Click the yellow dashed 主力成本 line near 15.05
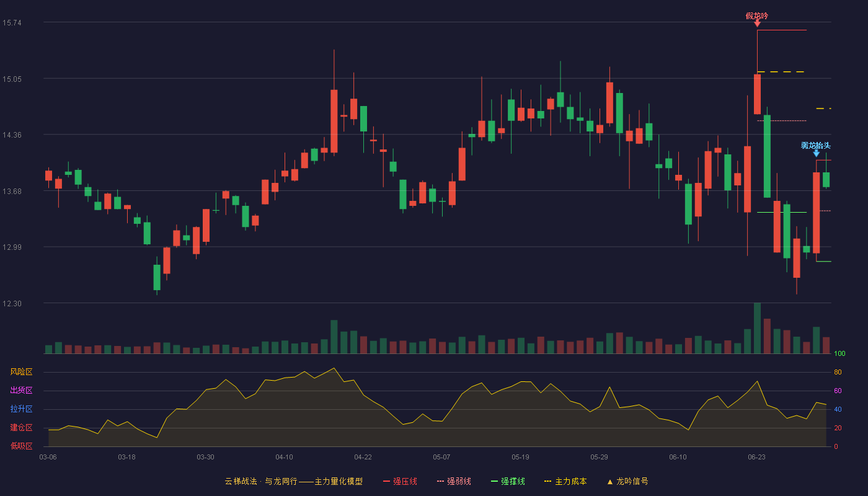The image size is (868, 496). [x=781, y=72]
